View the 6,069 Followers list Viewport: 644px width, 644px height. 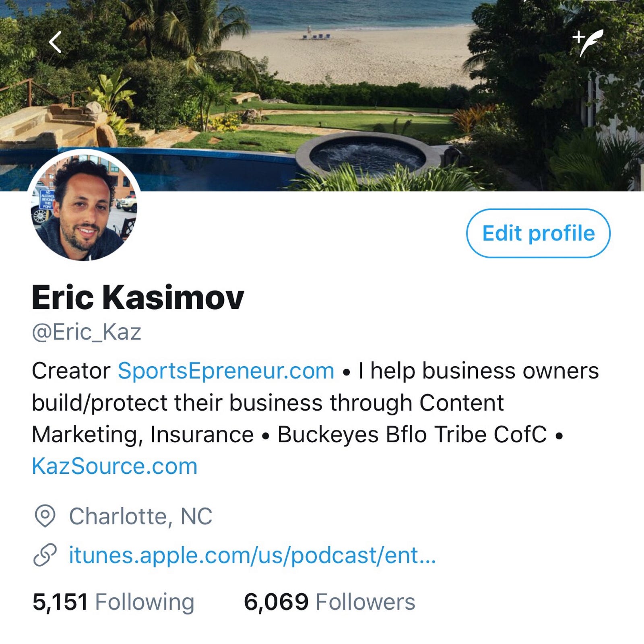[329, 602]
